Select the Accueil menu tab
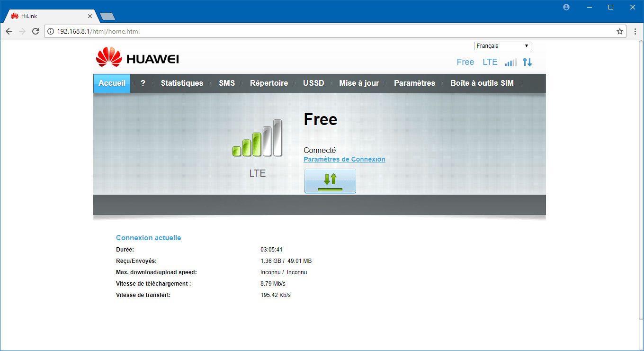The width and height of the screenshot is (644, 351). click(112, 83)
